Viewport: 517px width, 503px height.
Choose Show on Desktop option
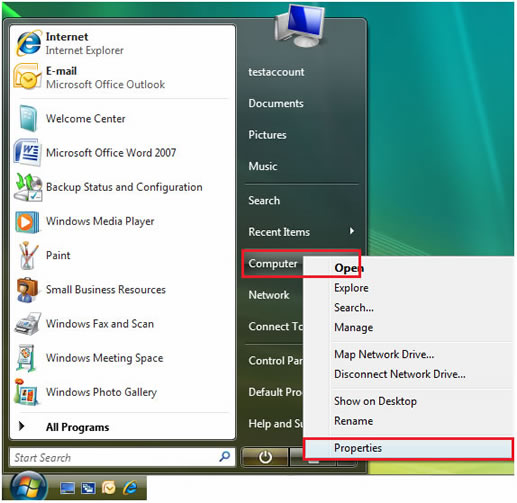pyautogui.click(x=375, y=401)
